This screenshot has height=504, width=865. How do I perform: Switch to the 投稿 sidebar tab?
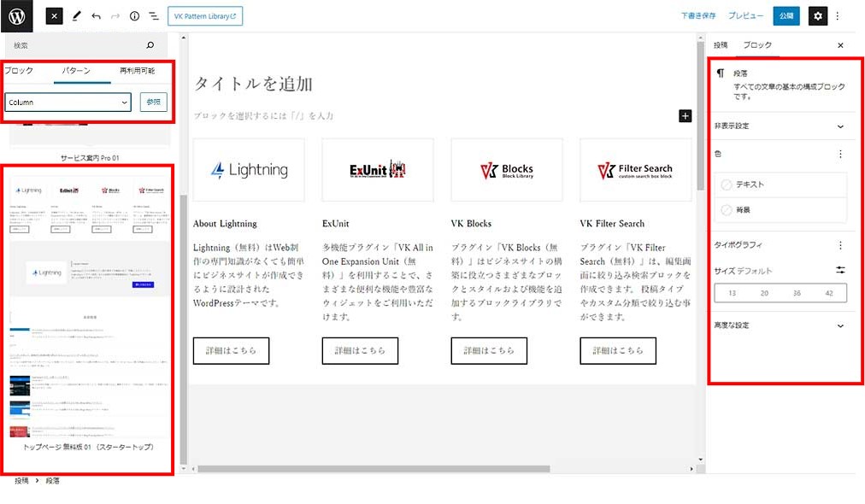point(721,45)
